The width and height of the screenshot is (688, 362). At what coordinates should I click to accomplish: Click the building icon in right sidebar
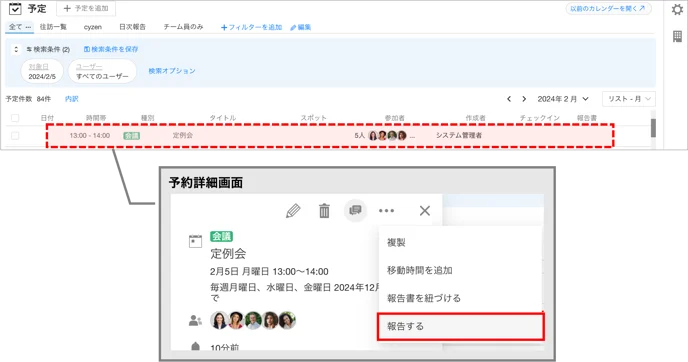click(x=677, y=36)
